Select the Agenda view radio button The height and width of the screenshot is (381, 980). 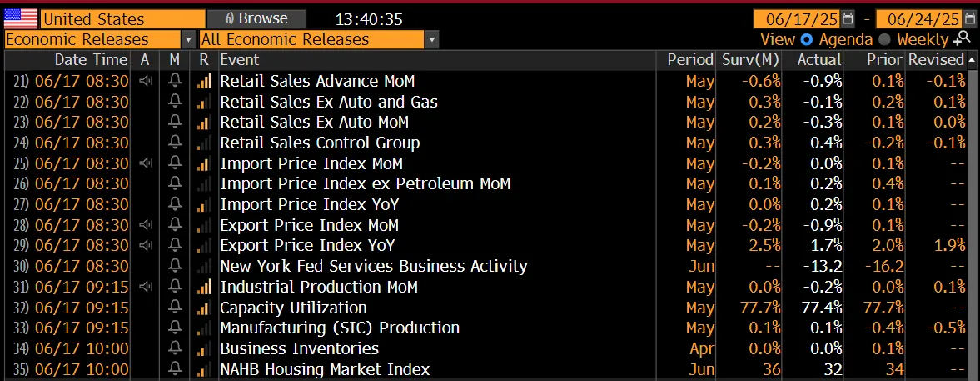tap(806, 39)
